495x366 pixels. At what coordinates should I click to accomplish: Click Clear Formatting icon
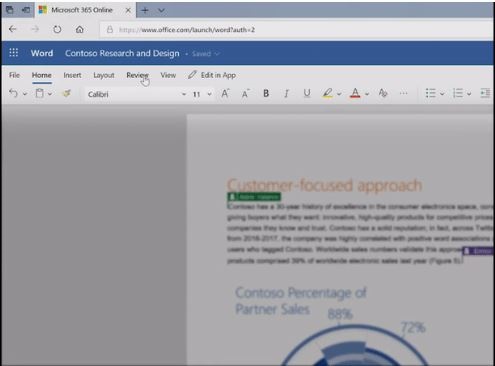coord(383,93)
